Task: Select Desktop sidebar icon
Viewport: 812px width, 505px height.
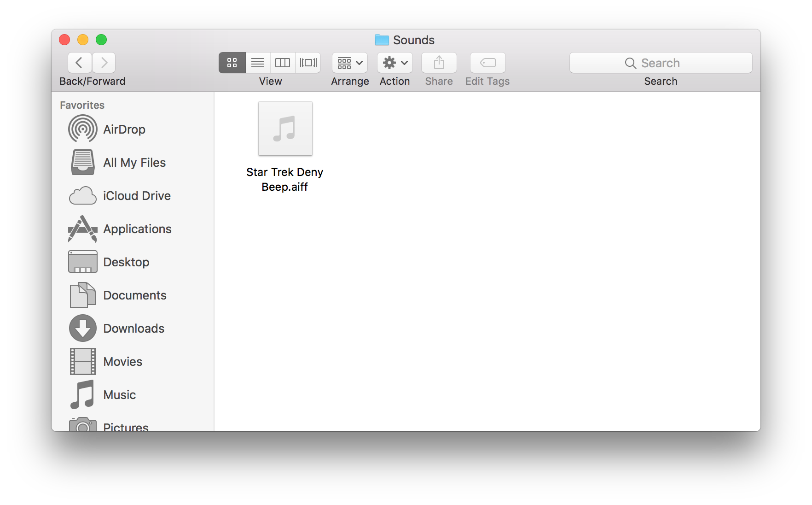Action: click(x=83, y=262)
